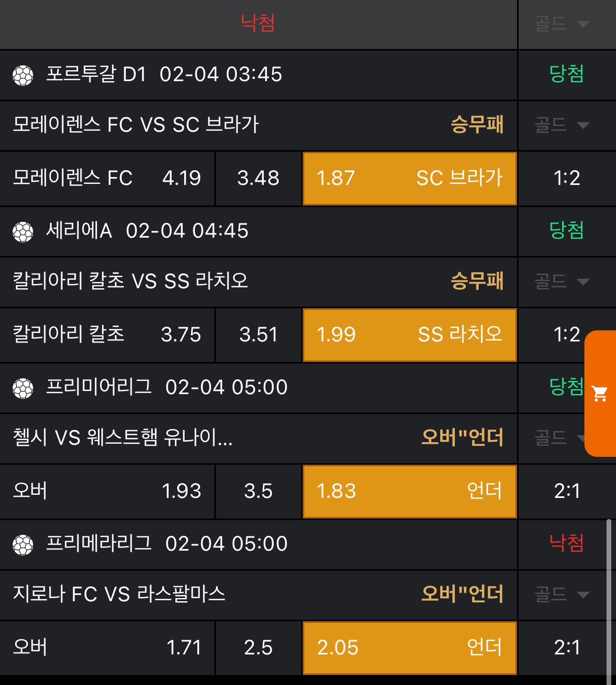
Task: Open 골드 dropdown in 지로나 FC match row
Action: click(x=561, y=595)
